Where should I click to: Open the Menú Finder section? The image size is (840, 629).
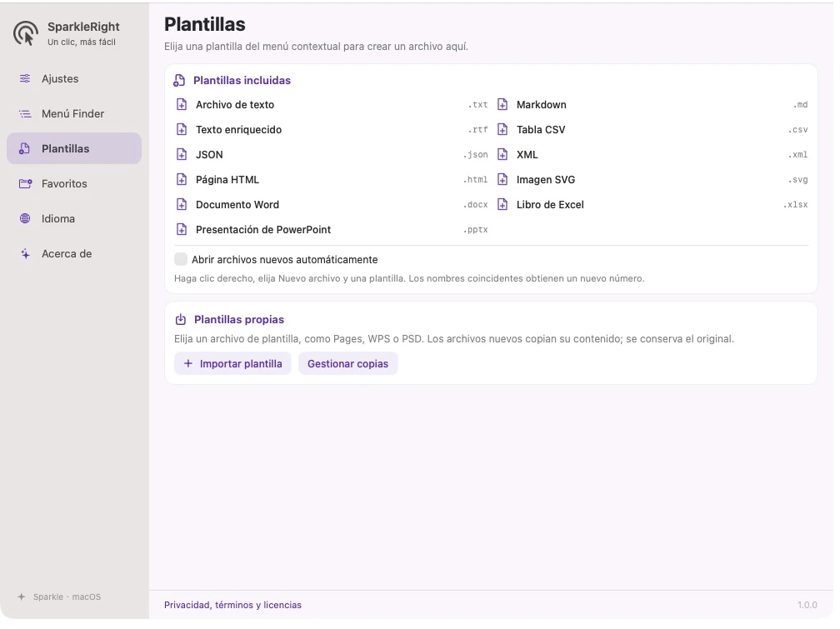point(74,113)
